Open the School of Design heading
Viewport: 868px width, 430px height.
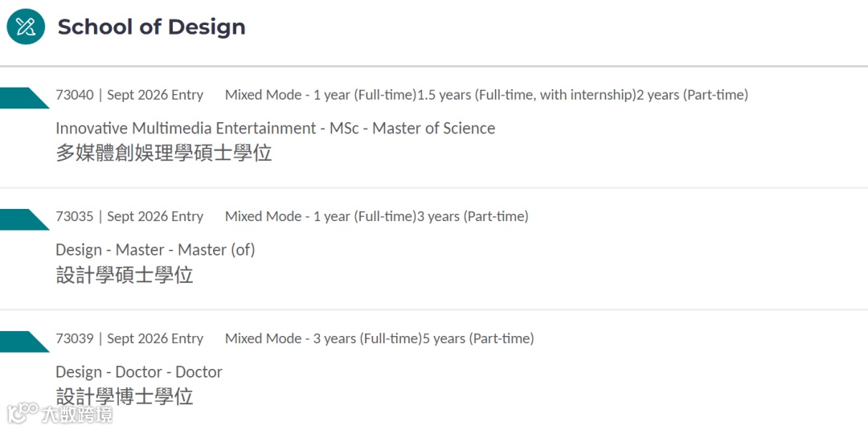coord(151,27)
